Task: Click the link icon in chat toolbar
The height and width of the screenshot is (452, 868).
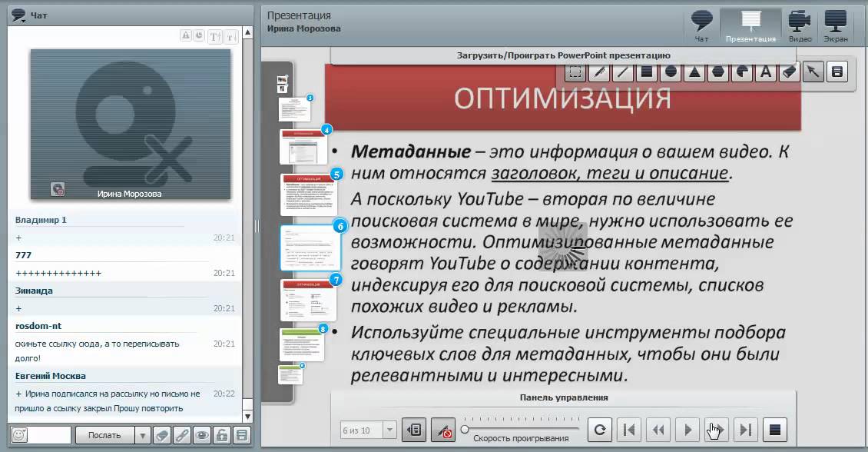Action: [181, 435]
